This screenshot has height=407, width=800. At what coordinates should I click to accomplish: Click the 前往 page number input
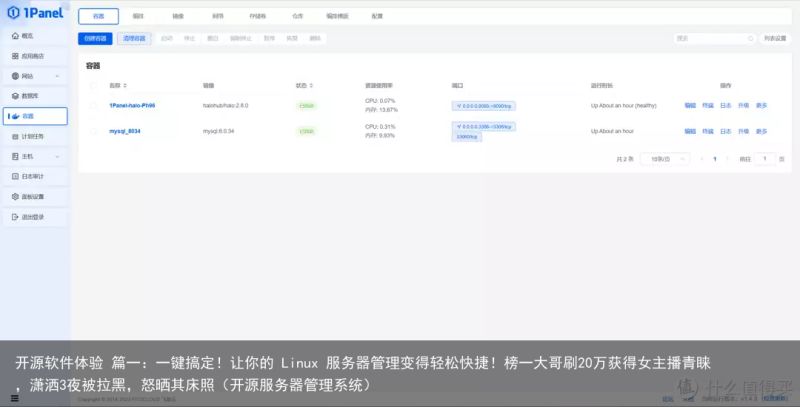764,159
